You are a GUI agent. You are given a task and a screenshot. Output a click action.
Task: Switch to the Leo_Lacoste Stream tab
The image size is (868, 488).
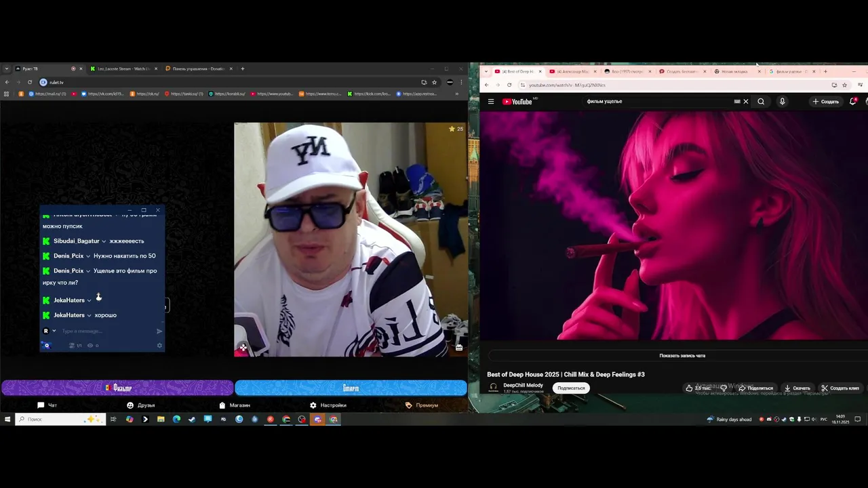click(123, 68)
